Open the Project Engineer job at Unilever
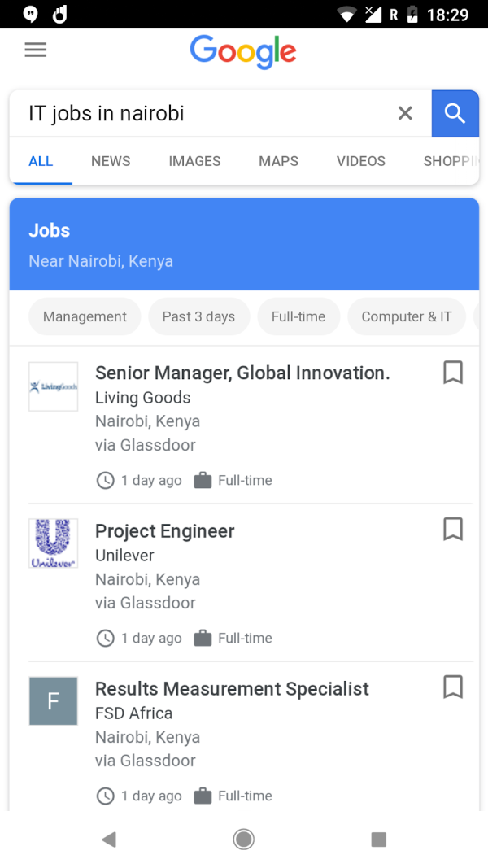 point(164,530)
